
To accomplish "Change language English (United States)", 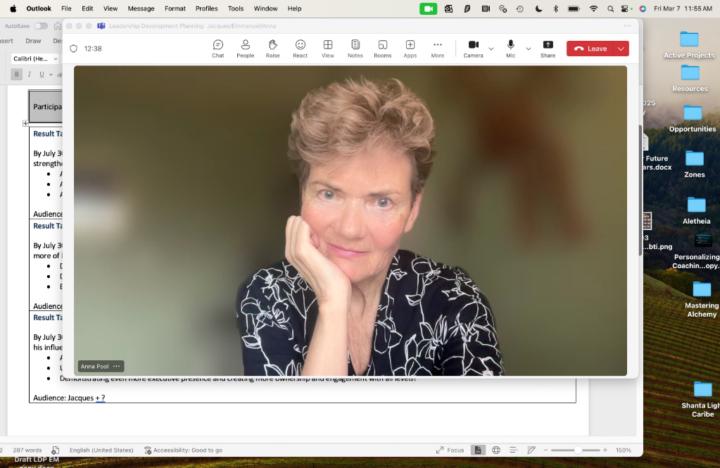I will click(101, 450).
